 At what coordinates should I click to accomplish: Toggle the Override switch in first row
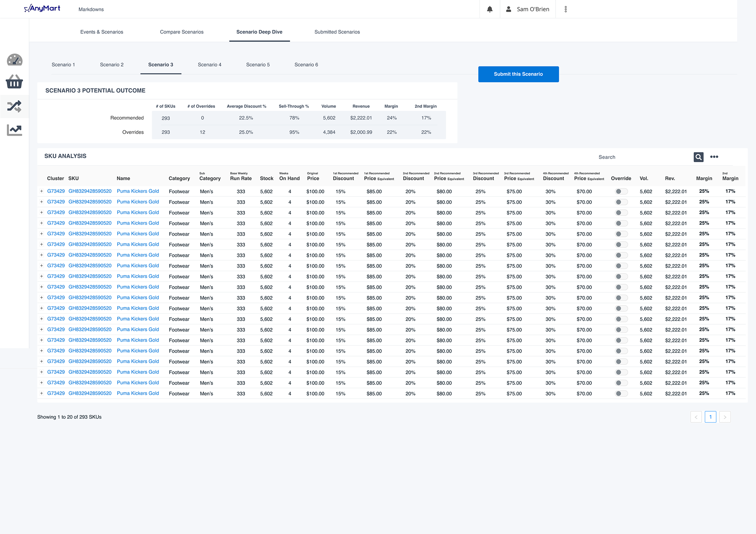pyautogui.click(x=621, y=192)
